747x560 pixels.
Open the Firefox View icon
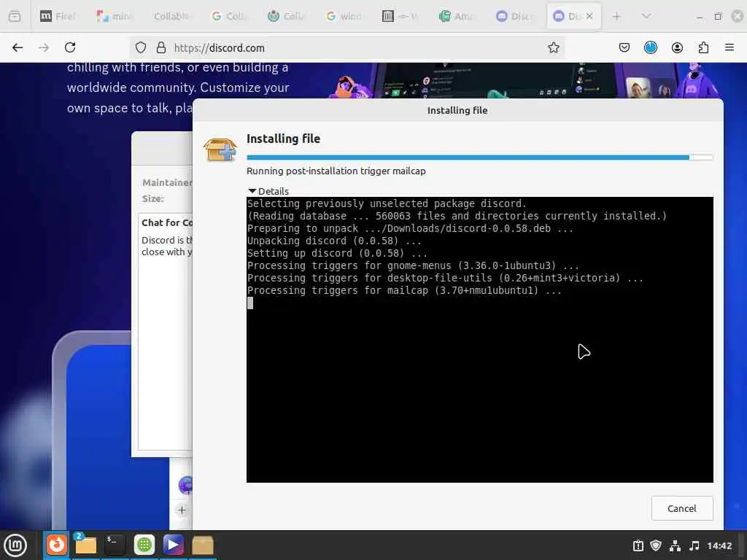point(15,16)
